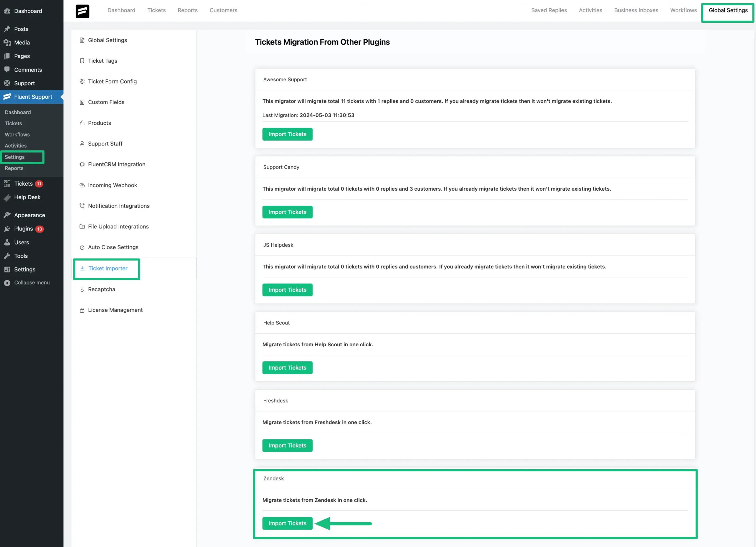Click the Global Settings document icon
The height and width of the screenshot is (547, 756).
point(82,40)
